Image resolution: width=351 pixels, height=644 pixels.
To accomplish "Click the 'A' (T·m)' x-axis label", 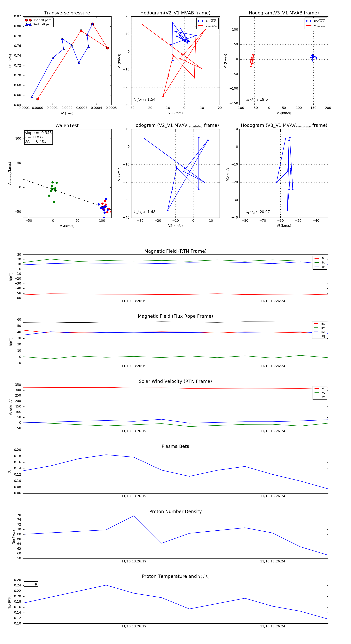I will pos(67,113).
